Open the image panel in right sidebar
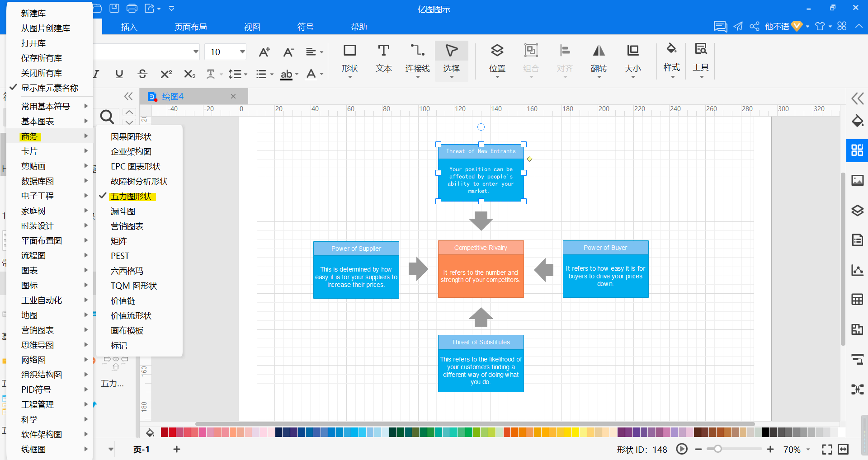 pyautogui.click(x=857, y=180)
